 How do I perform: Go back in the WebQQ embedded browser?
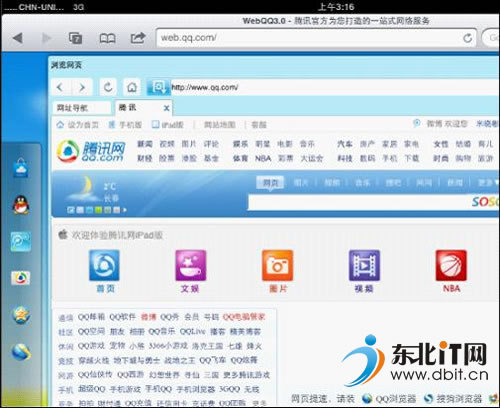pos(60,87)
